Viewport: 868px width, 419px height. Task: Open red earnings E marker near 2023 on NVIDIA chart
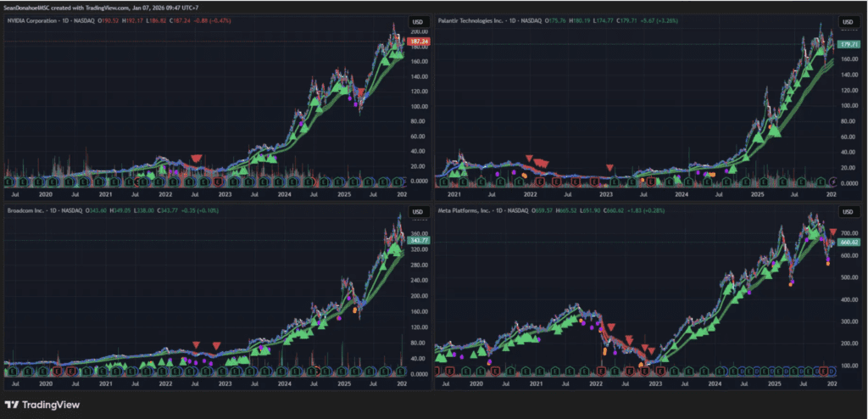coord(219,181)
